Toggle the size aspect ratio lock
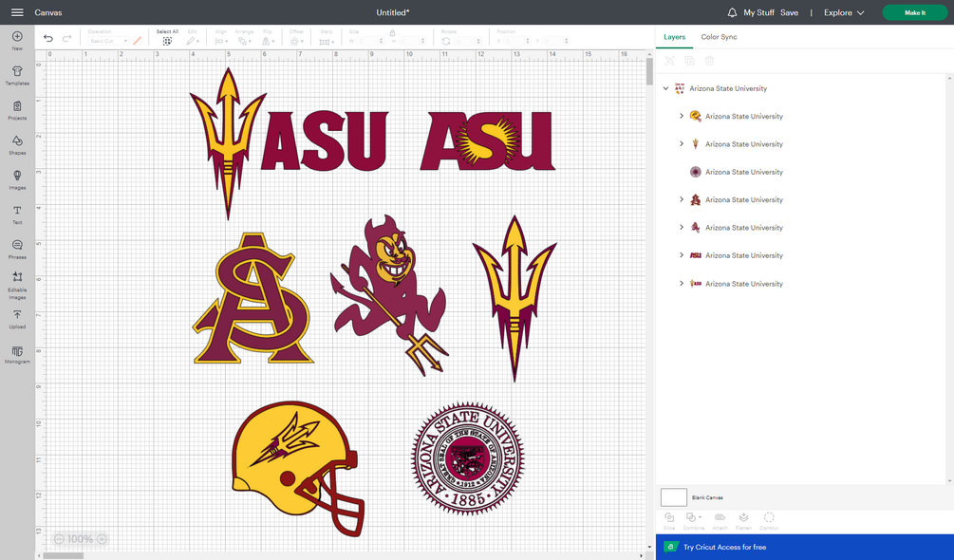 [392, 32]
